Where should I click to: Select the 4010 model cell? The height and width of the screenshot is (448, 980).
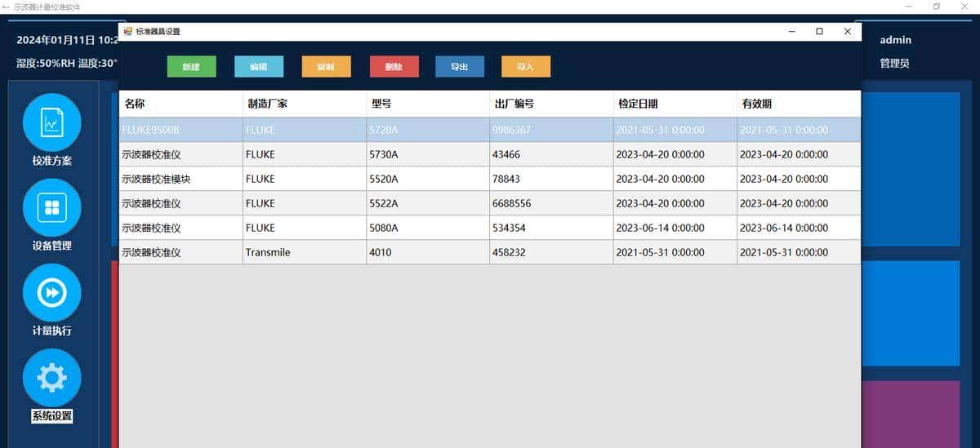[x=428, y=252]
